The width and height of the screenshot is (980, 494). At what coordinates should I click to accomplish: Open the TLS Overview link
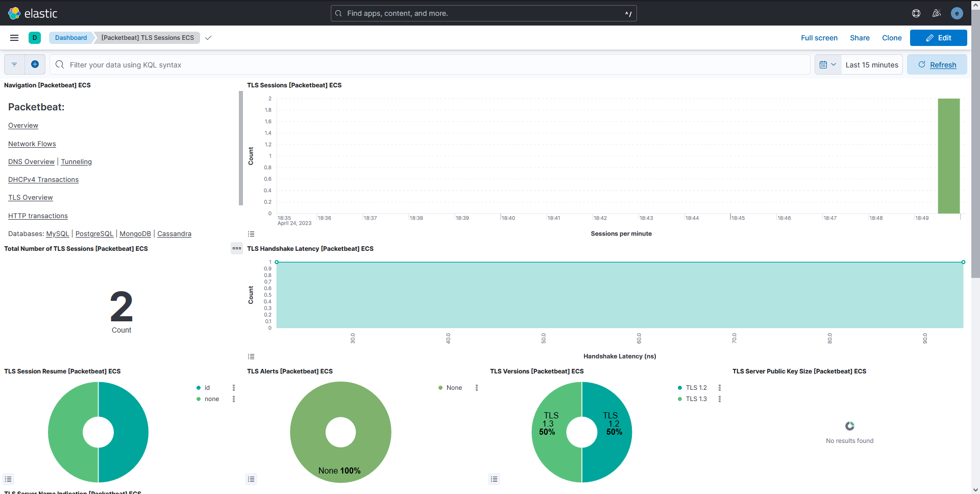tap(30, 197)
